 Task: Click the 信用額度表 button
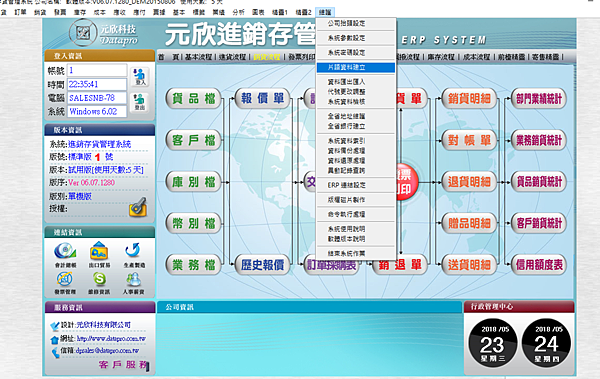tap(539, 265)
